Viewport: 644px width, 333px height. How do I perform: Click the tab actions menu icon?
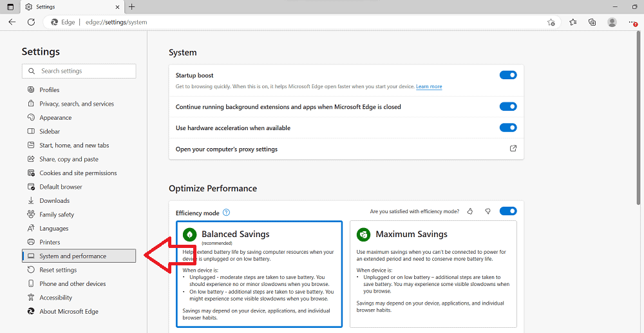[x=10, y=7]
